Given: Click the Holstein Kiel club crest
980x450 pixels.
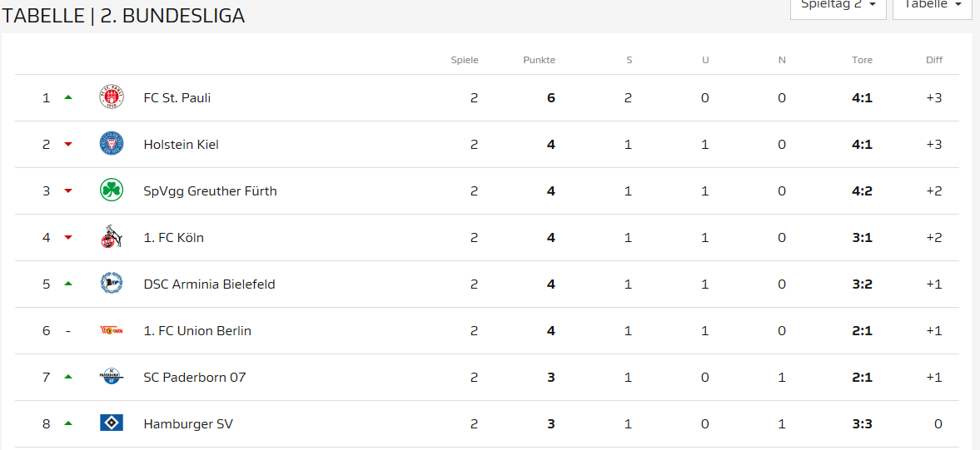Looking at the screenshot, I should (x=111, y=144).
